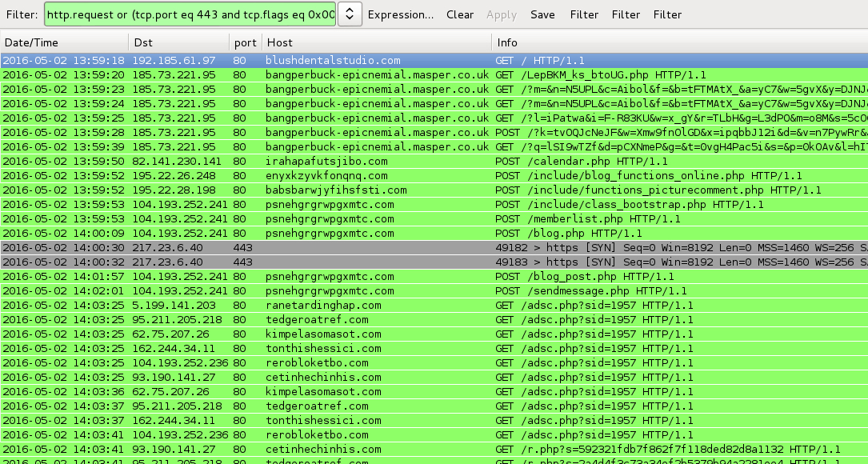868x464 pixels.
Task: Sort list by the Host column header
Action: [x=376, y=42]
